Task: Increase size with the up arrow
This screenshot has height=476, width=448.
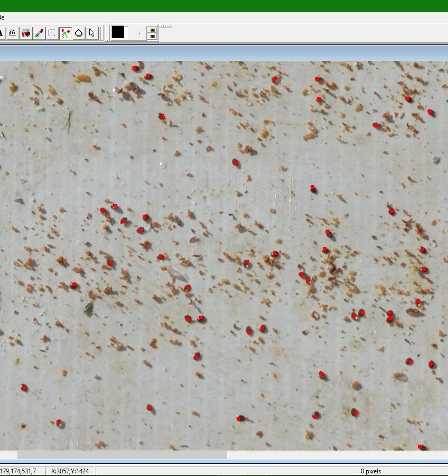Action: coord(152,30)
